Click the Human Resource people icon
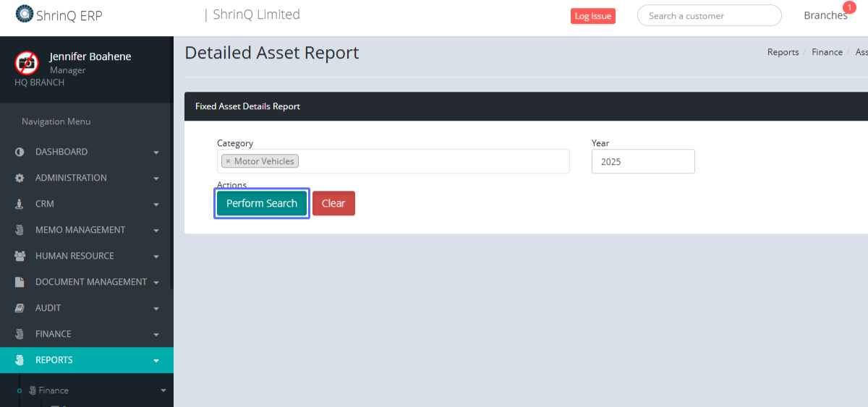Image resolution: width=868 pixels, height=407 pixels. [20, 256]
